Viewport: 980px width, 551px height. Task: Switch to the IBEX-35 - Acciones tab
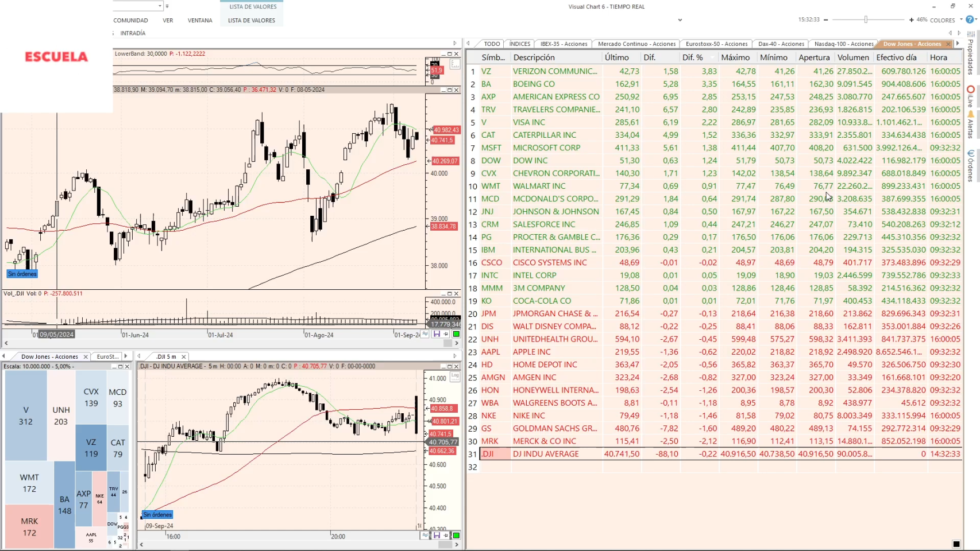564,44
